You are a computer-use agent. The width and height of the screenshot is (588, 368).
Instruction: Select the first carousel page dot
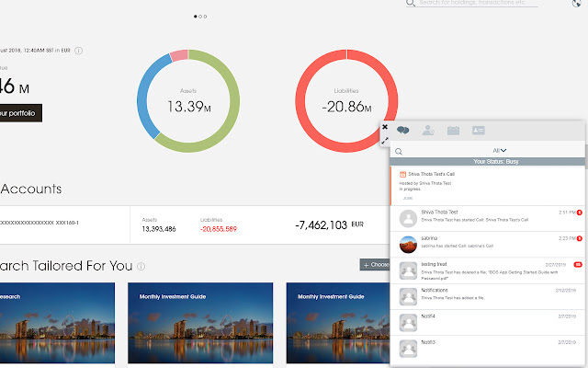coord(196,17)
